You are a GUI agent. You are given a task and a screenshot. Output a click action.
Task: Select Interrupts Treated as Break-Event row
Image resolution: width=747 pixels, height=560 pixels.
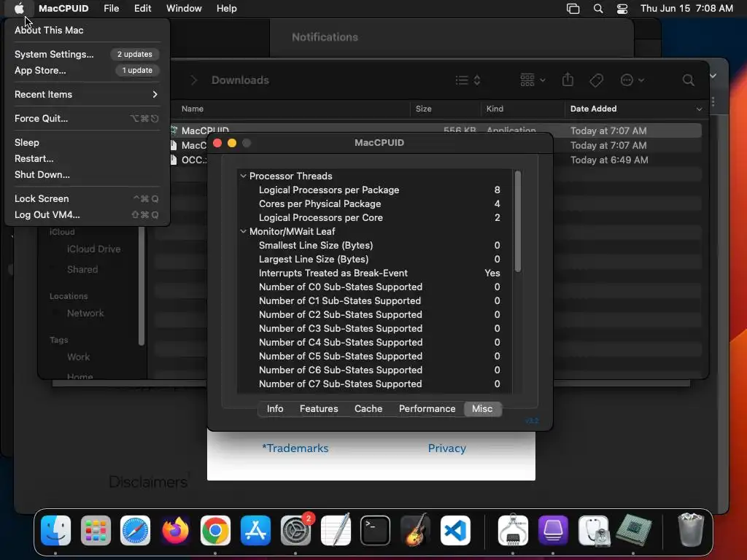(375, 273)
